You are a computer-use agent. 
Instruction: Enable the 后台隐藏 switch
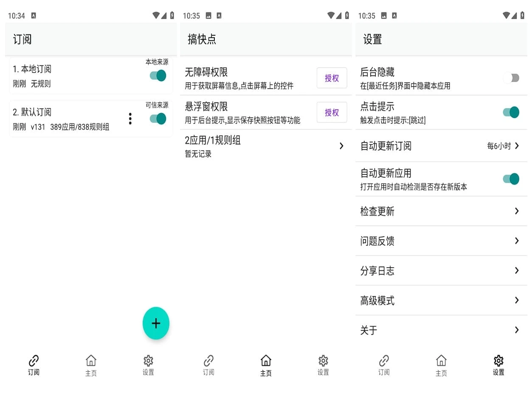511,78
